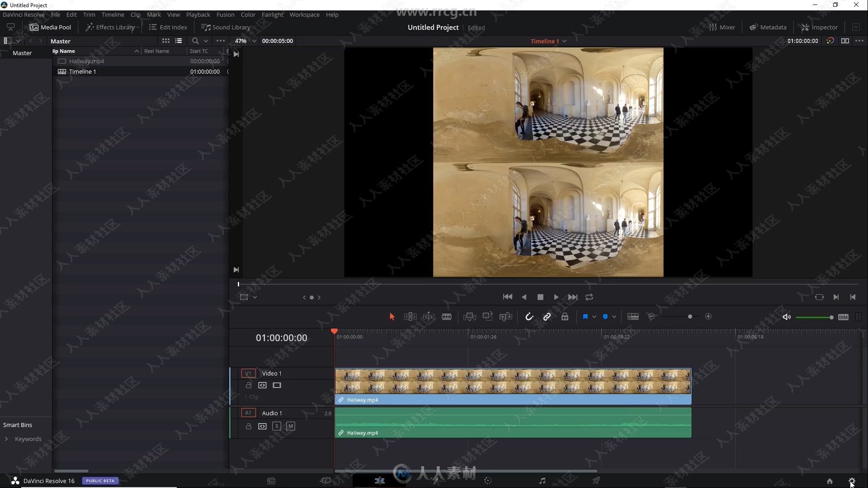The image size is (868, 488).
Task: Zoom out timeline with minus icon
Action: 651,317
